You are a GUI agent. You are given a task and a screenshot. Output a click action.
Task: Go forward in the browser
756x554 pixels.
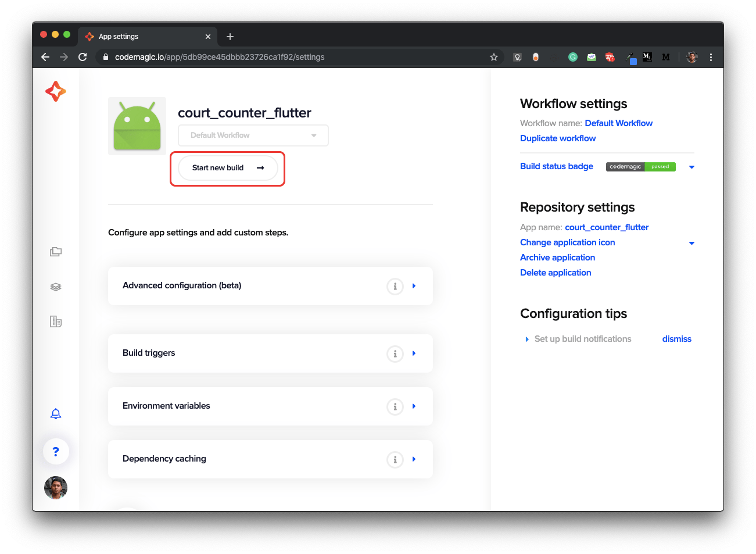pos(64,57)
